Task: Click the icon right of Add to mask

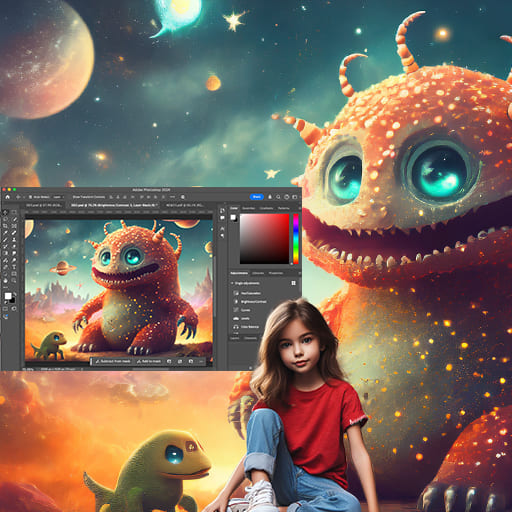Action: tap(169, 361)
